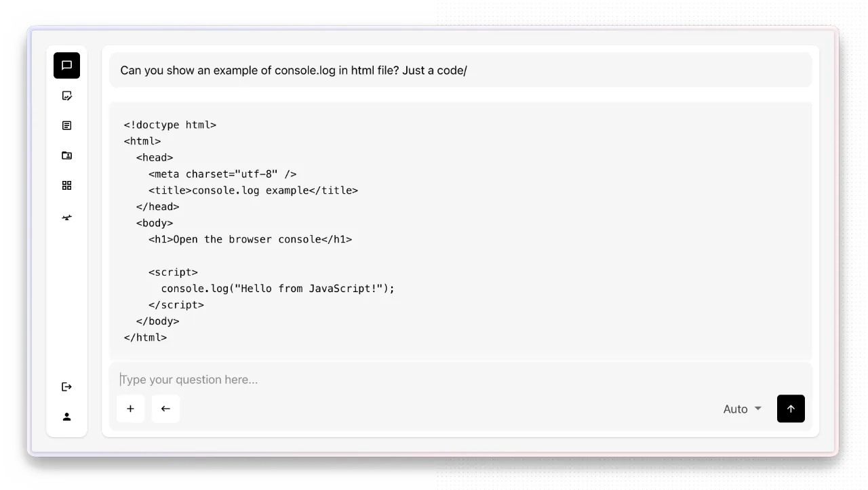Image resolution: width=868 pixels, height=490 pixels.
Task: Click the meta charset="utf-8" code line
Action: [x=222, y=174]
